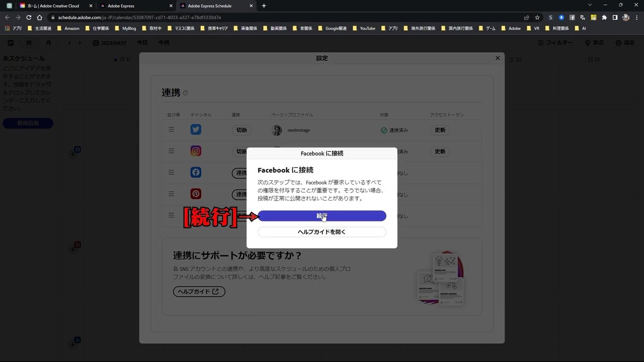This screenshot has width=644, height=362.
Task: Open the Adobe bookmark folder
Action: click(x=510, y=28)
